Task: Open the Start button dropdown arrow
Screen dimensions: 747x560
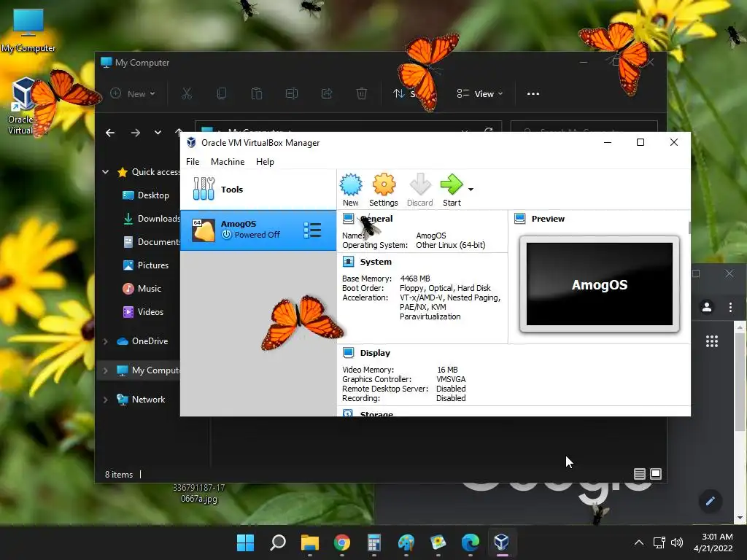Action: pos(471,190)
